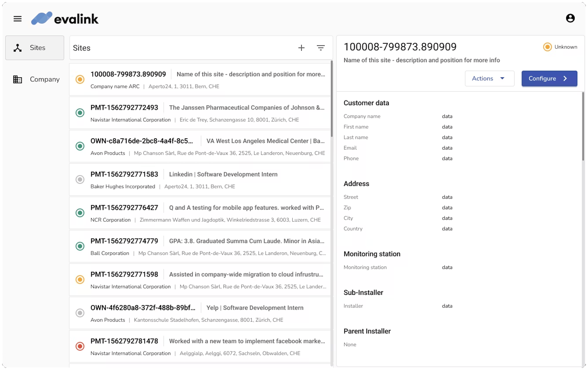Select the Sites panel icon
This screenshot has height=370, width=588.
tap(17, 48)
